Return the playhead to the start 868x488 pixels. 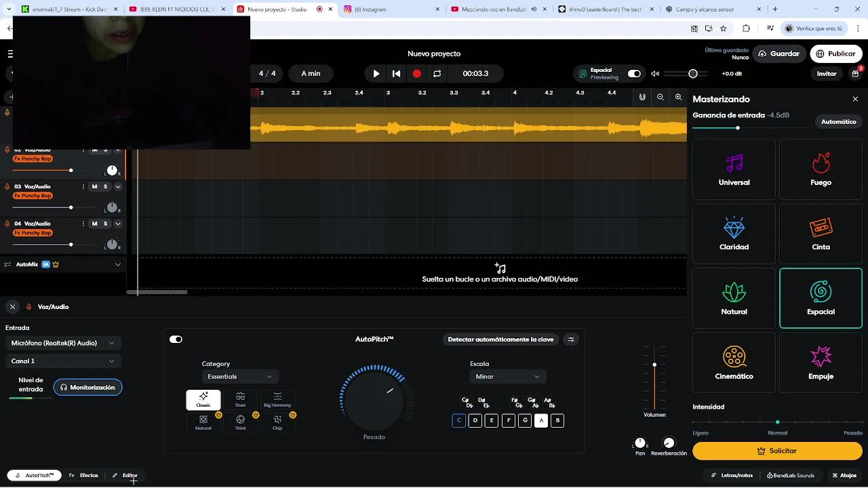pos(397,74)
